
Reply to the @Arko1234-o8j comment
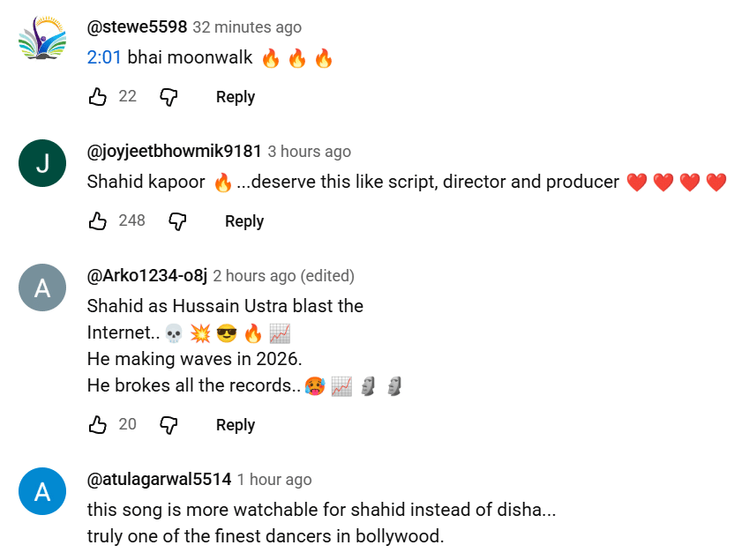pyautogui.click(x=236, y=425)
